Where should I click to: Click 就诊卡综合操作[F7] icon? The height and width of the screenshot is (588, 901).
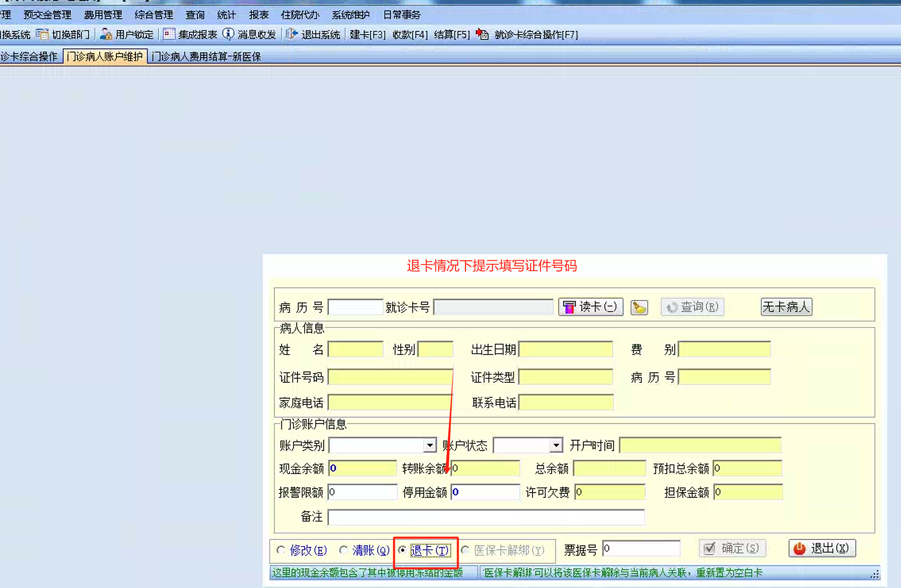click(x=483, y=34)
